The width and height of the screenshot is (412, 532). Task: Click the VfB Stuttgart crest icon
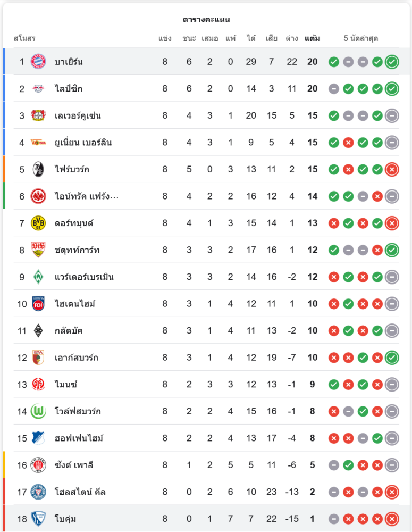38,250
